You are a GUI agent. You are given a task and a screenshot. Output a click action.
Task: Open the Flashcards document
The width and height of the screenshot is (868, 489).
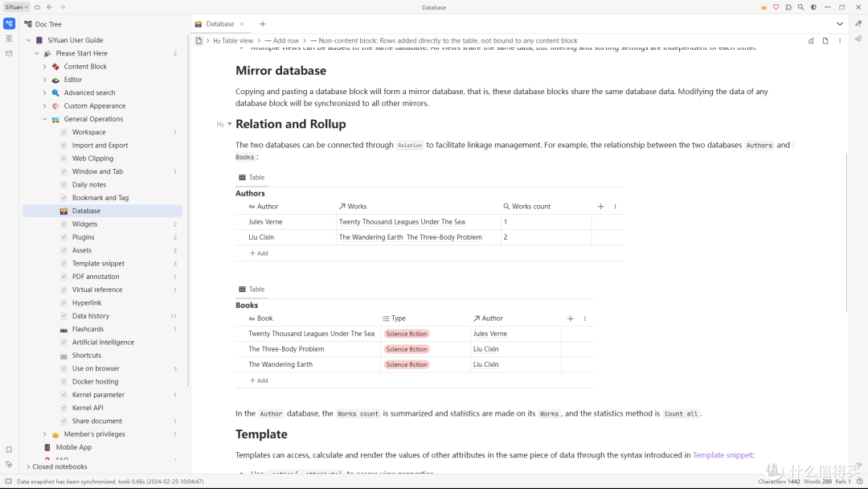click(88, 329)
